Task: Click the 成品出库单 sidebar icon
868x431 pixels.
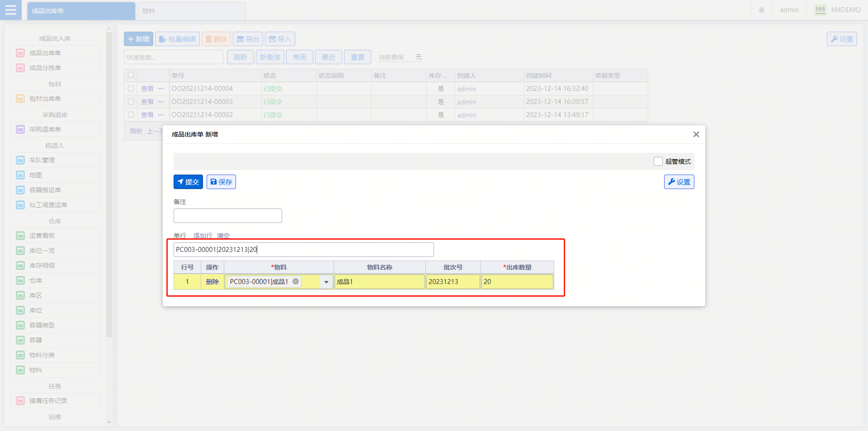Action: [x=20, y=53]
